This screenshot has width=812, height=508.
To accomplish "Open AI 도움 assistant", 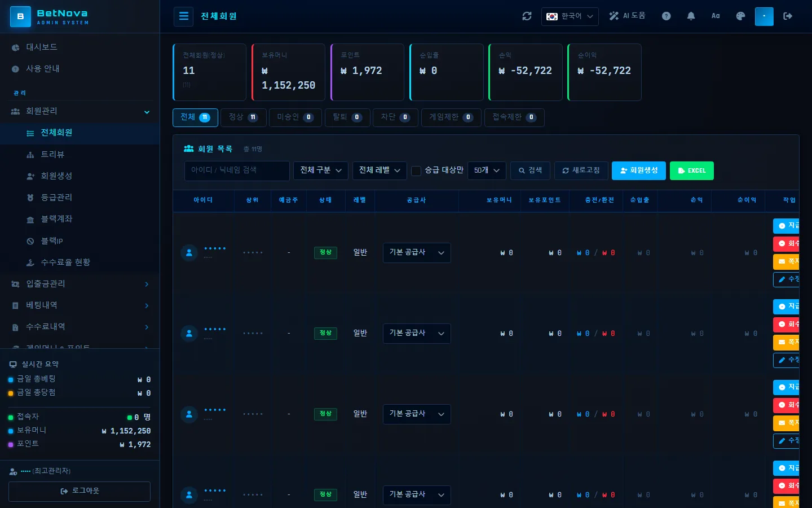I will pyautogui.click(x=627, y=16).
